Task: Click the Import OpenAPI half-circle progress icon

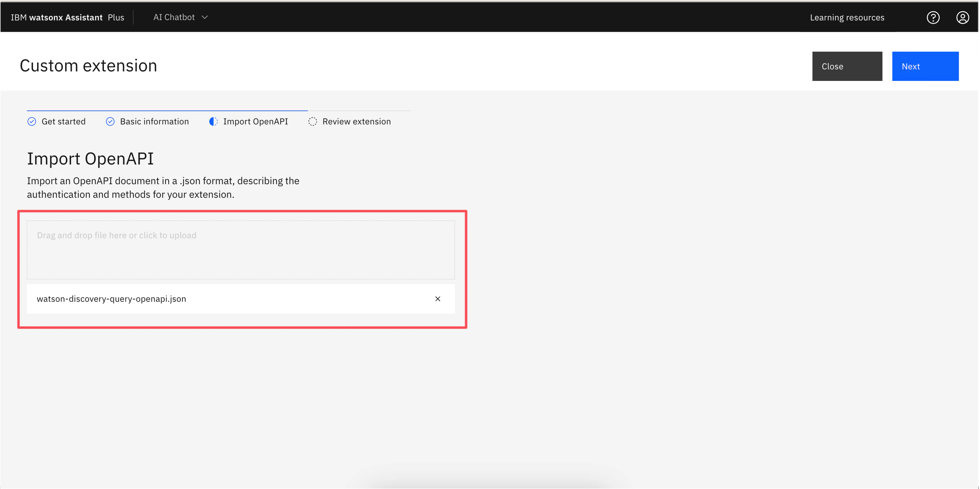Action: [214, 122]
